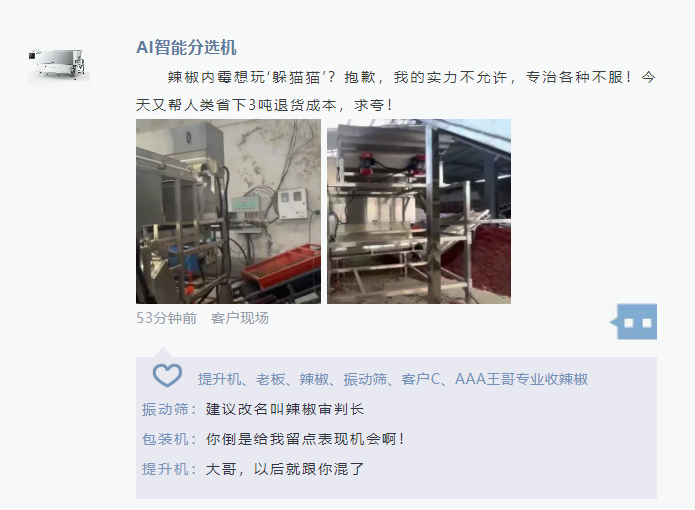Select the post text about 辣椒内霉
This screenshot has height=510, width=695.
click(396, 91)
